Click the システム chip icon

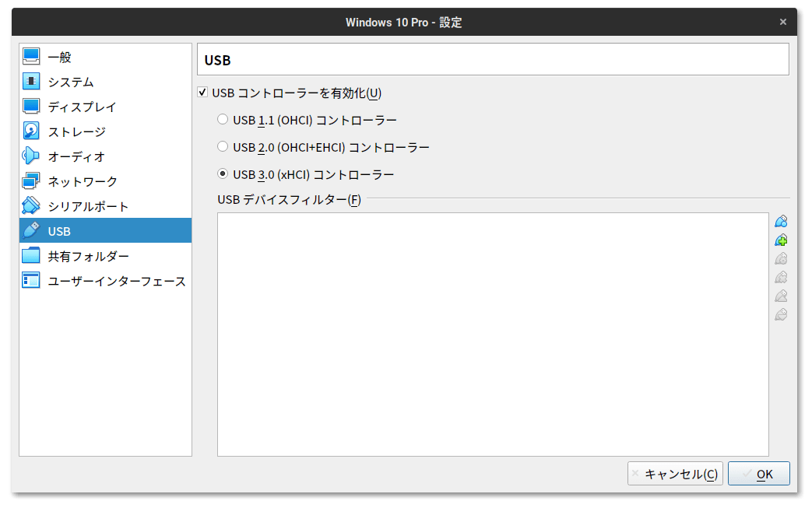click(31, 82)
